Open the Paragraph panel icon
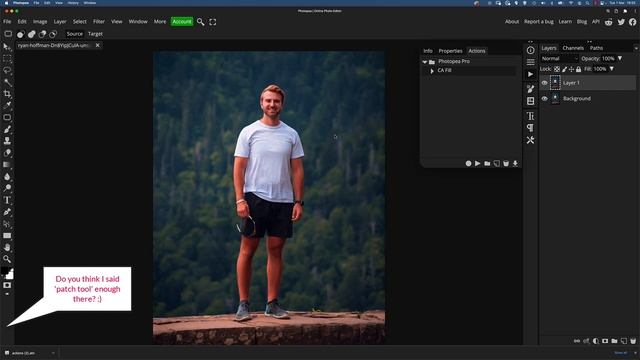 (x=530, y=128)
